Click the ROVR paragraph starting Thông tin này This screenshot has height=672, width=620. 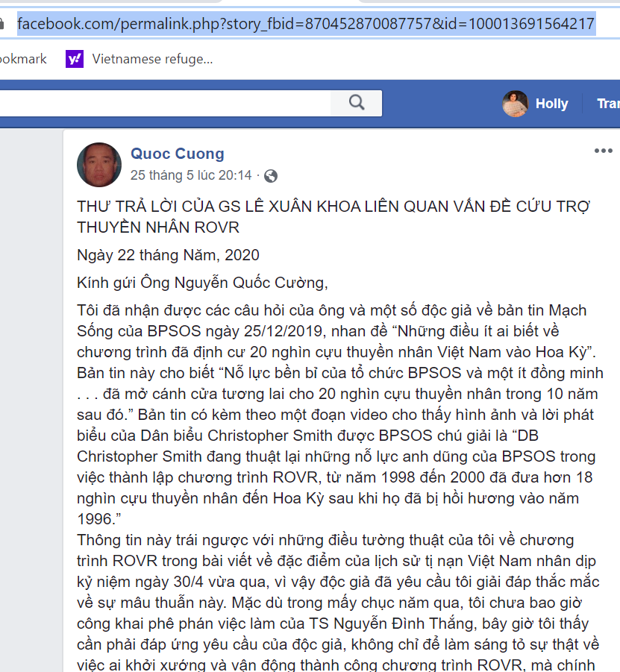tap(338, 602)
